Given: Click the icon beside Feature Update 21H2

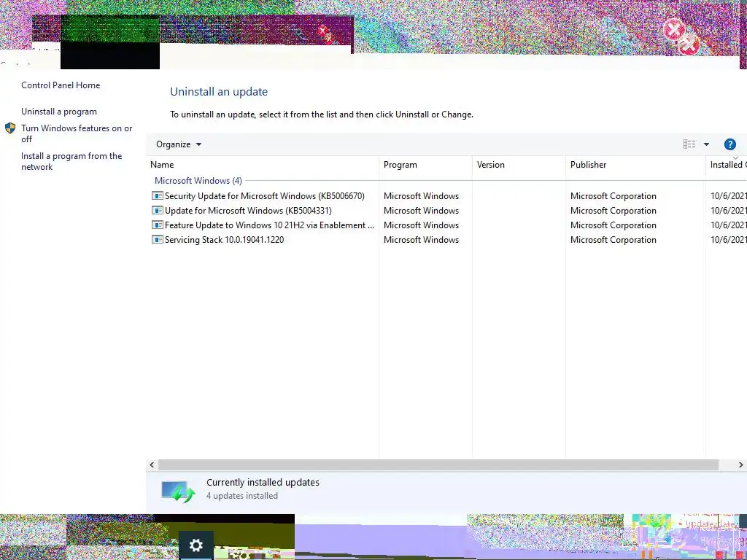Looking at the screenshot, I should coord(158,225).
